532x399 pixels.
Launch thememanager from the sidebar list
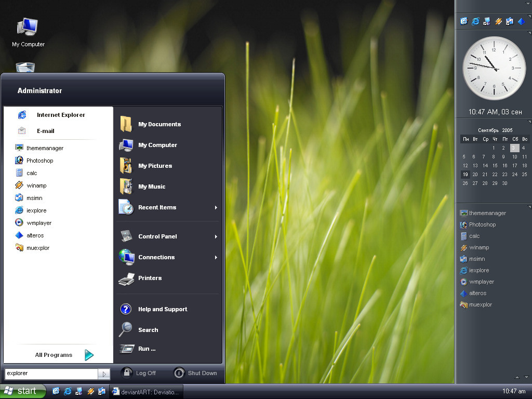click(x=483, y=213)
